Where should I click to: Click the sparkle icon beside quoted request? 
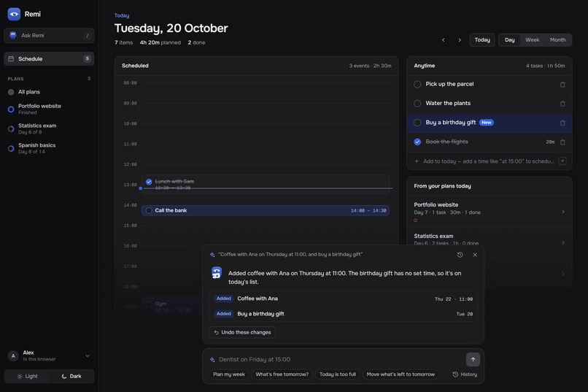pos(212,255)
